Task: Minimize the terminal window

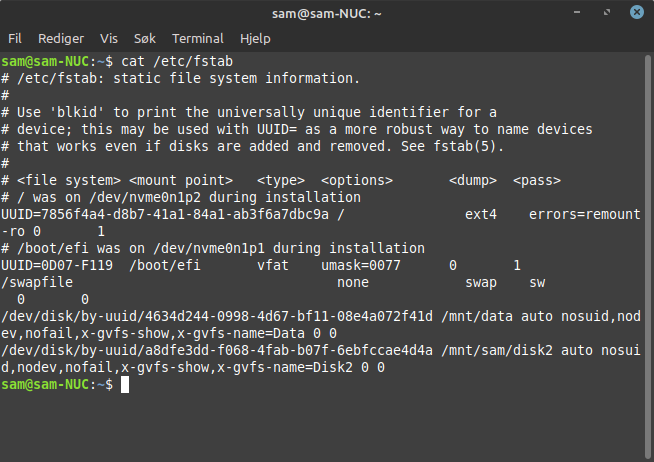Action: click(577, 12)
